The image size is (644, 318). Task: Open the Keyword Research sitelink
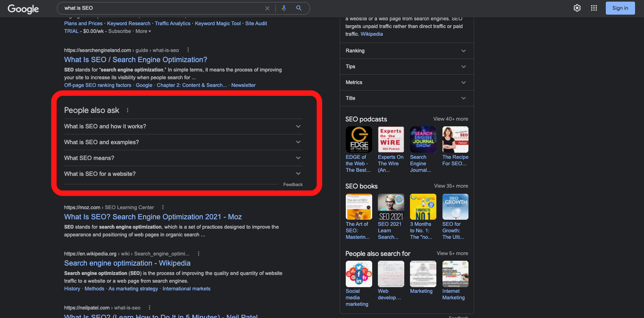click(129, 24)
